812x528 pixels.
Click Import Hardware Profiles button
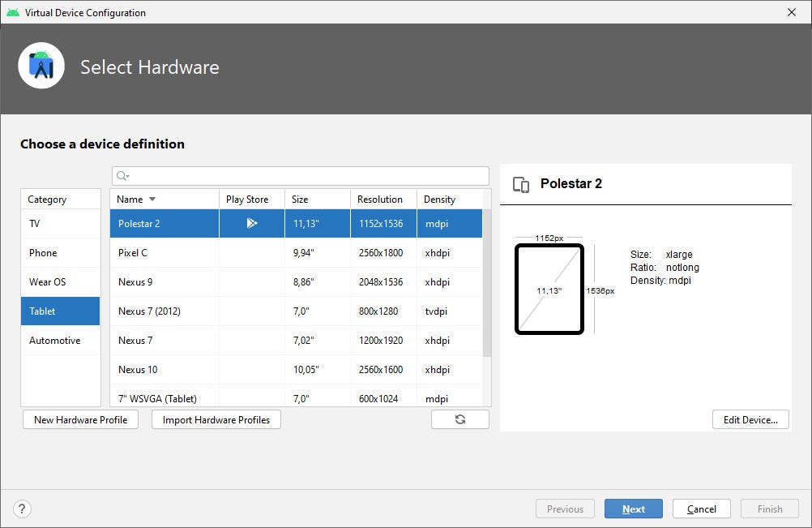pos(216,419)
